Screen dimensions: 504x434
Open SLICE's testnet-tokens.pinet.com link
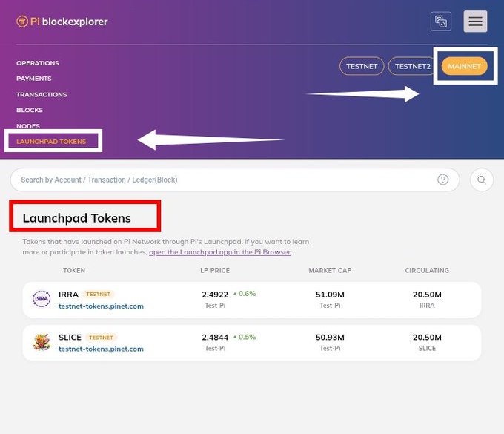pyautogui.click(x=101, y=349)
